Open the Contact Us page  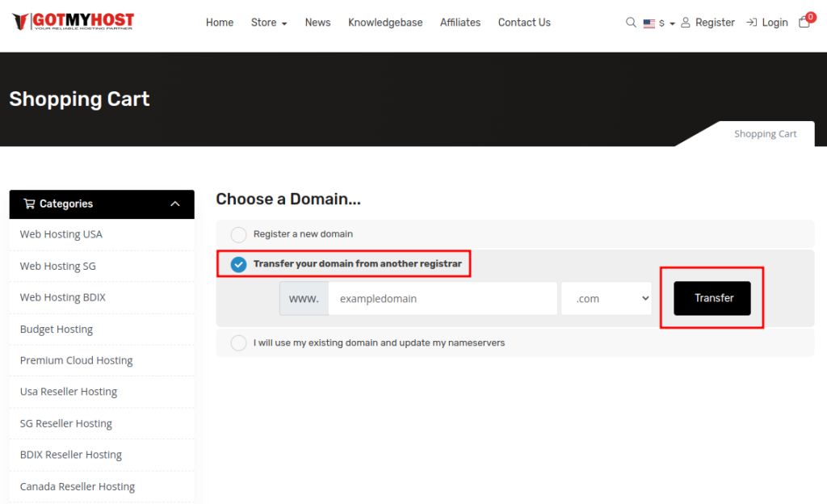coord(524,23)
